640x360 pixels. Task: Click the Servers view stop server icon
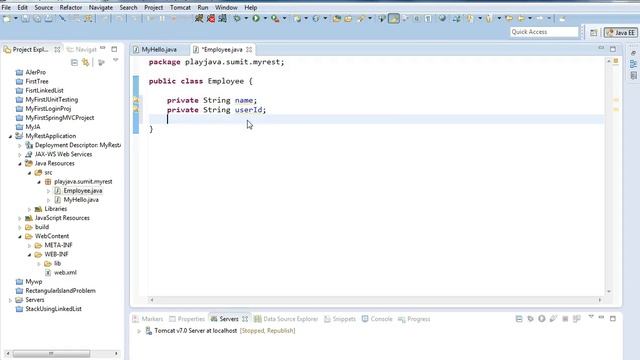[x=565, y=319]
